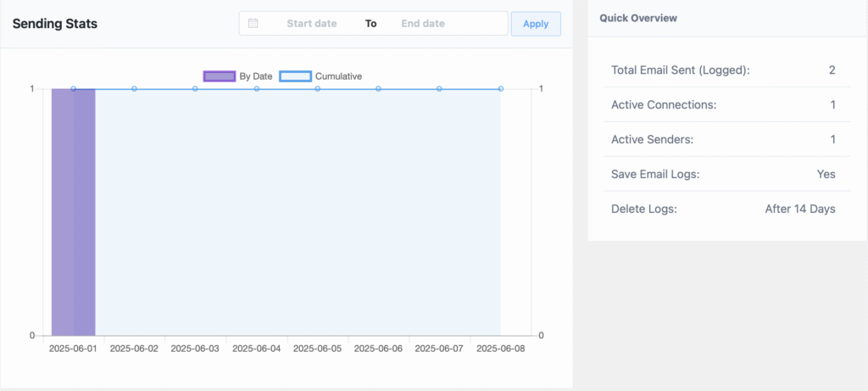Click the After 14 Days value

point(800,209)
